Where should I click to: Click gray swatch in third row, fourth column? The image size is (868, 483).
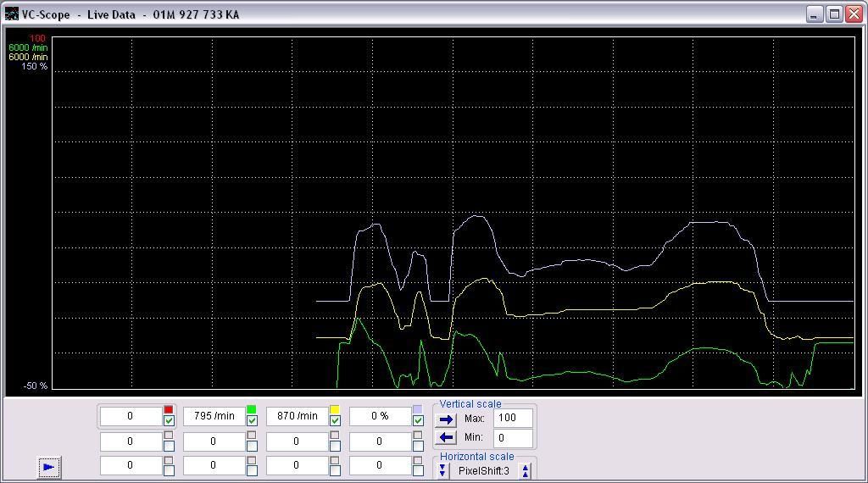417,460
